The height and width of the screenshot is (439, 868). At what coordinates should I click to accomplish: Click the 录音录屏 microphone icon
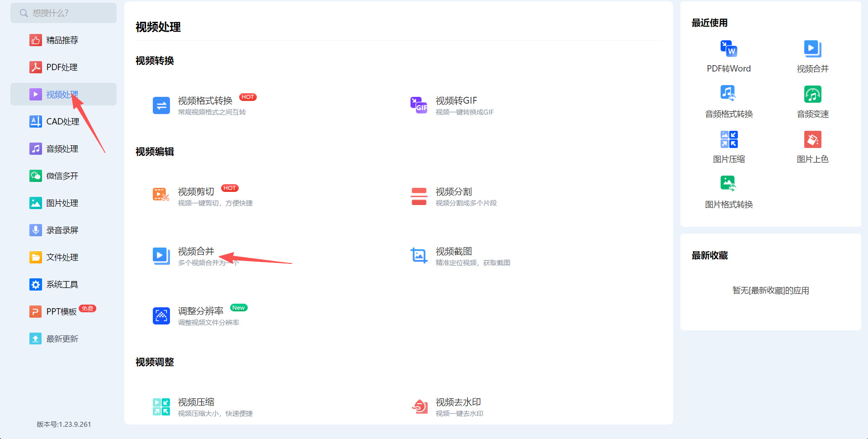35,230
